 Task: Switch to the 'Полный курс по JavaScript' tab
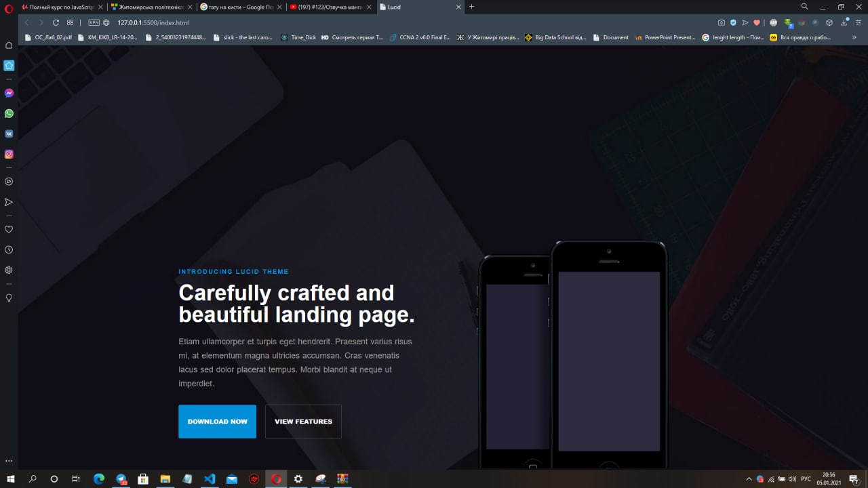[62, 7]
